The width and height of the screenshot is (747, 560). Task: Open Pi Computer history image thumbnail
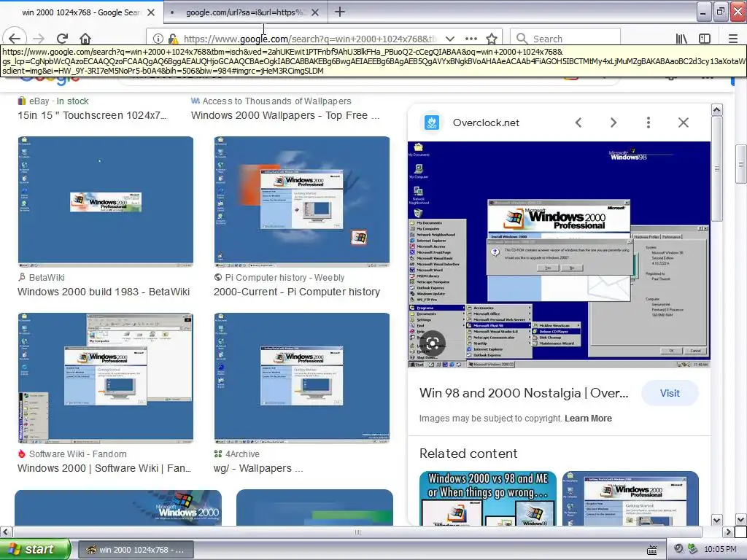(301, 202)
